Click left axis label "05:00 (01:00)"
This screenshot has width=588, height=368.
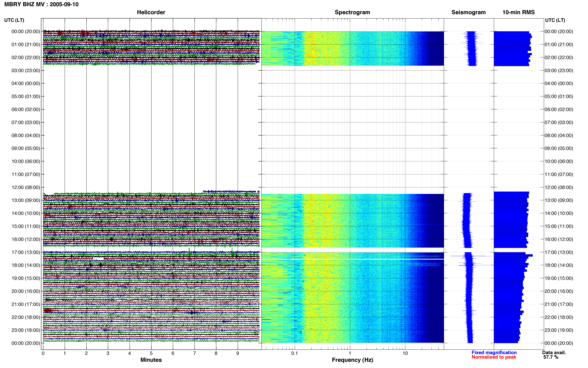pyautogui.click(x=26, y=96)
